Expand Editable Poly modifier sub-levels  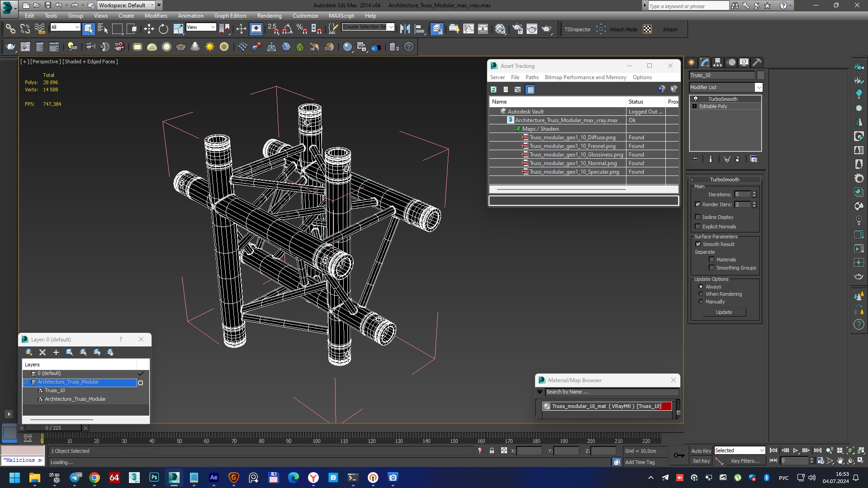point(694,106)
